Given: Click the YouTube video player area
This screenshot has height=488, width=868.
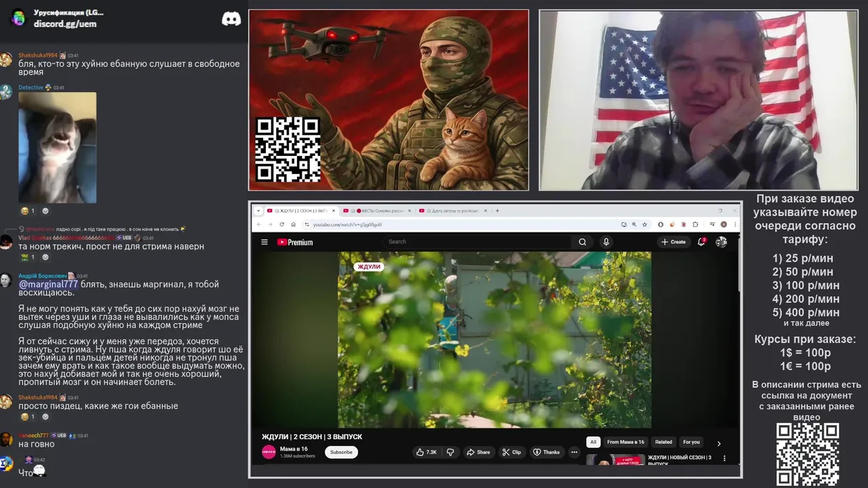Looking at the screenshot, I should point(494,340).
